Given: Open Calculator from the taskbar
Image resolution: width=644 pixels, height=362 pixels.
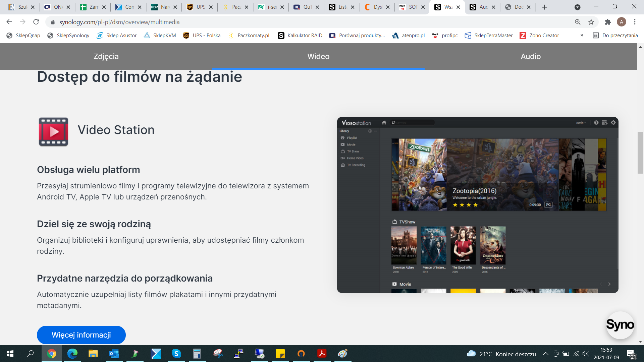Looking at the screenshot, I should coord(197,354).
